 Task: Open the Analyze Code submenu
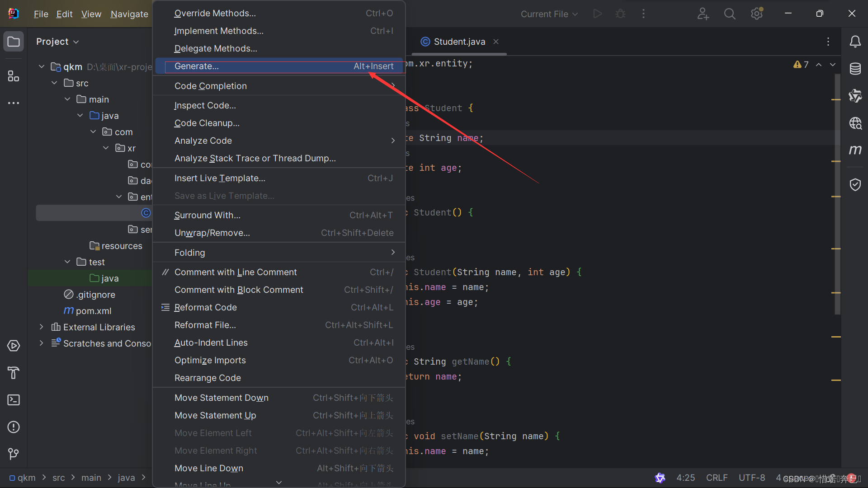tap(203, 140)
